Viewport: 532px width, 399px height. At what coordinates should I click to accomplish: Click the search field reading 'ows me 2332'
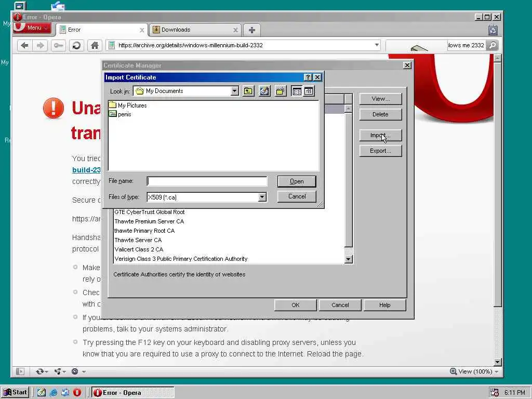(x=466, y=45)
